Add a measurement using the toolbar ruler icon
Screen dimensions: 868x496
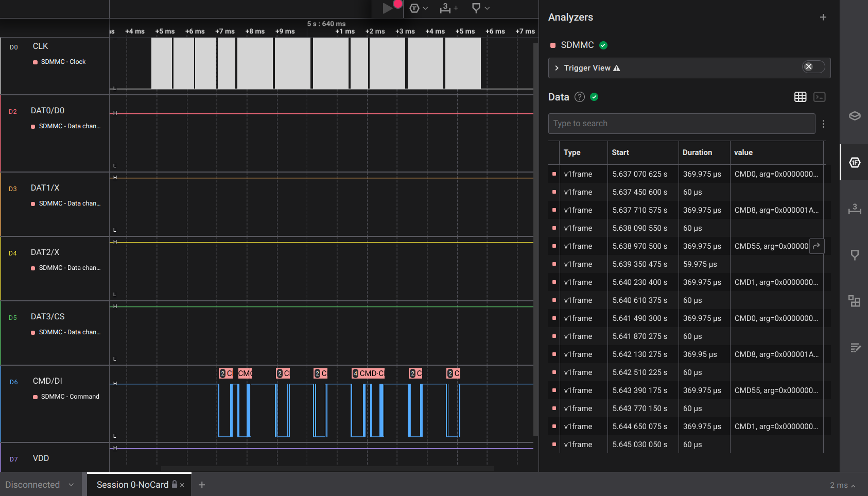coord(448,8)
